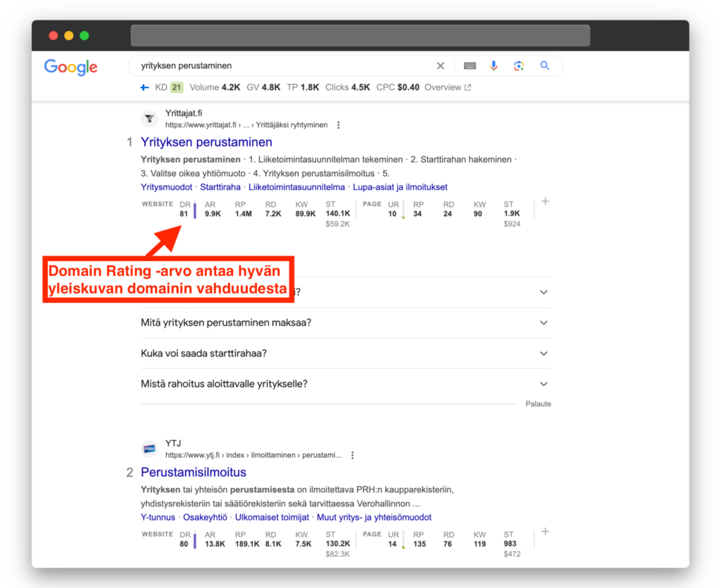The height and width of the screenshot is (588, 721).
Task: Clear the search box with the X icon
Action: coord(441,65)
